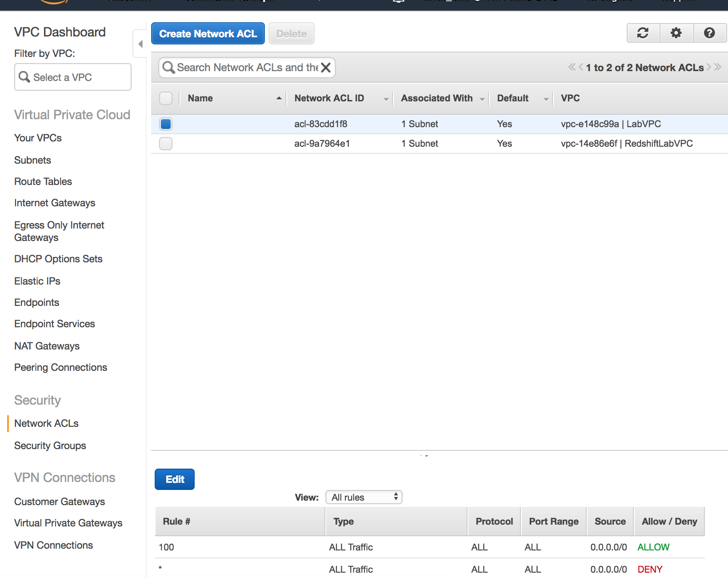Sort by Name column arrow
This screenshot has height=578, width=728.
click(279, 98)
